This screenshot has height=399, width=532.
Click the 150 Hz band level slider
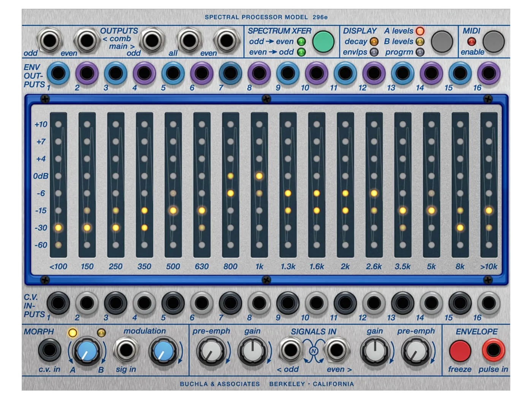coord(87,184)
